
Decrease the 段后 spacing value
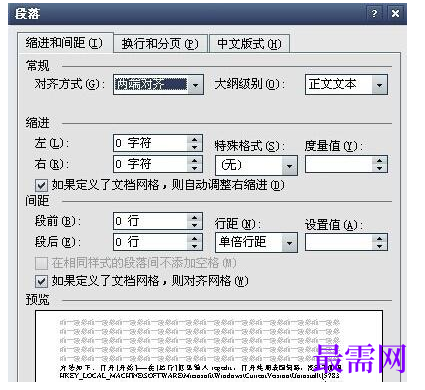click(x=195, y=246)
